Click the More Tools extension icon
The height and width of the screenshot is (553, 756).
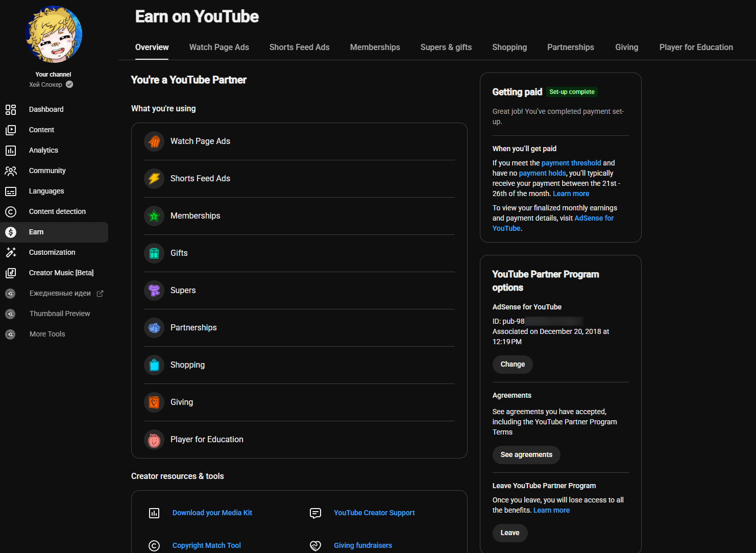tap(10, 334)
